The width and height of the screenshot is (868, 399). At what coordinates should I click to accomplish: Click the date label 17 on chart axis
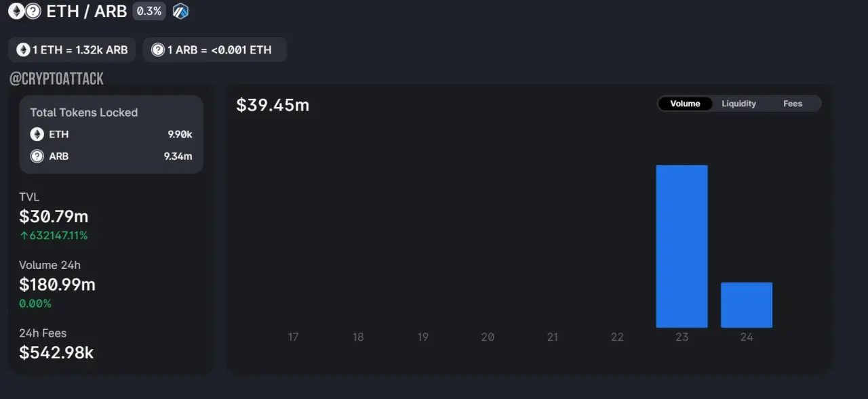coord(293,337)
